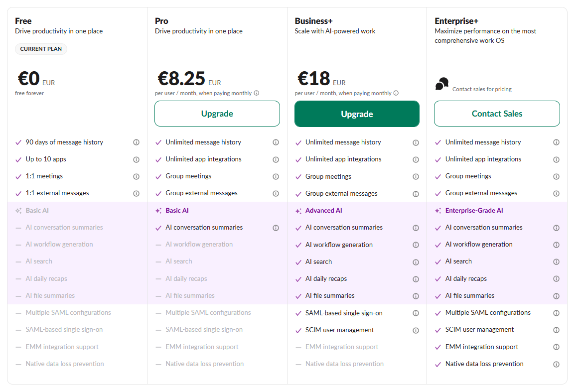Click info icon next to Business+ AI workflow generation
Screen dimensions: 576x392
[416, 245]
